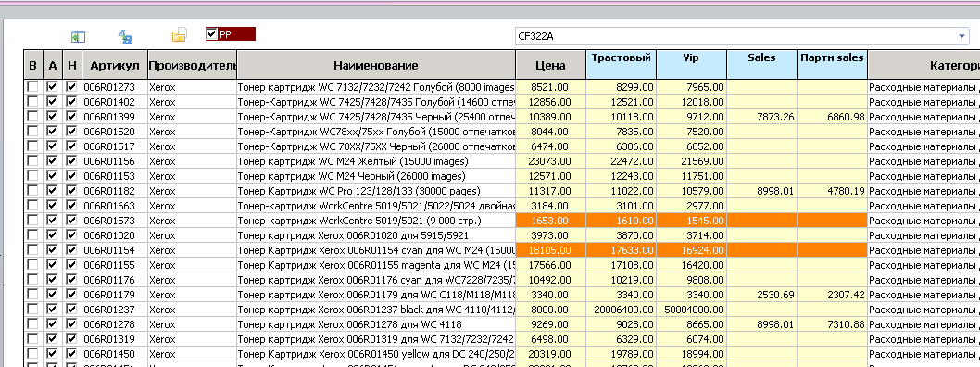Uncheck the A checkbox for 006R01402

(x=53, y=101)
